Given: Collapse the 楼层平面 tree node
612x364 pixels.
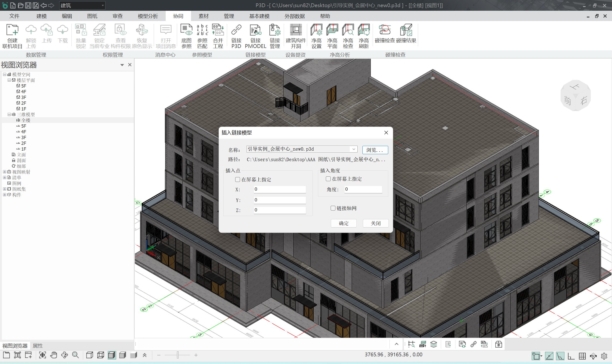Looking at the screenshot, I should click(9, 80).
